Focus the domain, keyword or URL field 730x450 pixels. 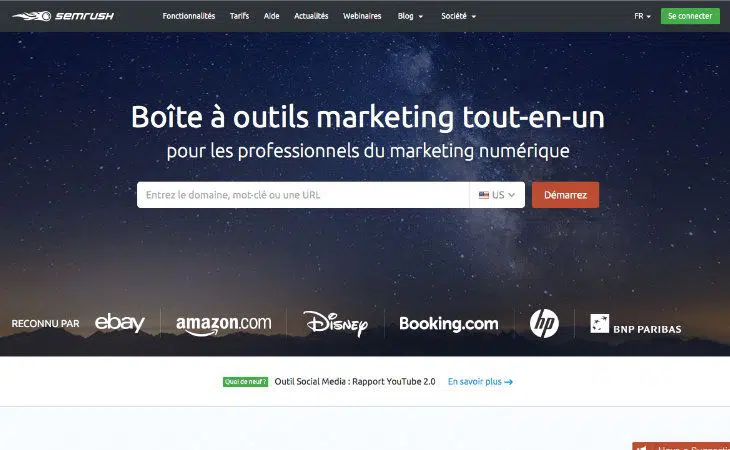303,195
